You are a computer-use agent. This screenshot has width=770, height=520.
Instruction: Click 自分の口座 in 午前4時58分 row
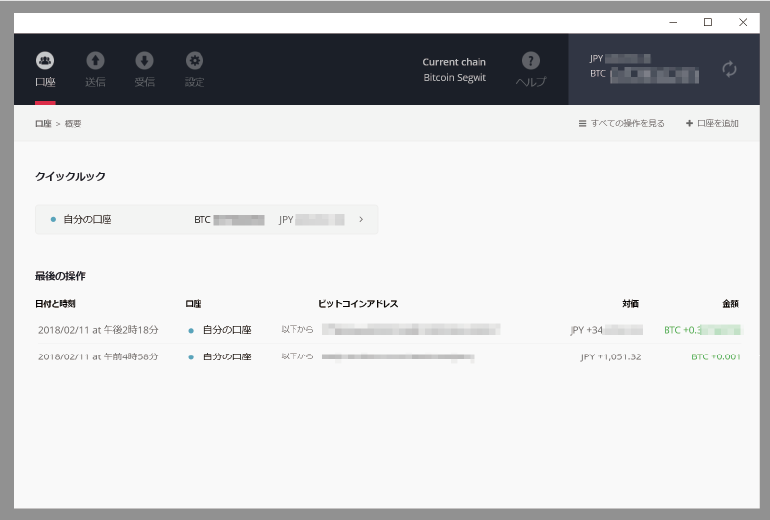(x=227, y=356)
